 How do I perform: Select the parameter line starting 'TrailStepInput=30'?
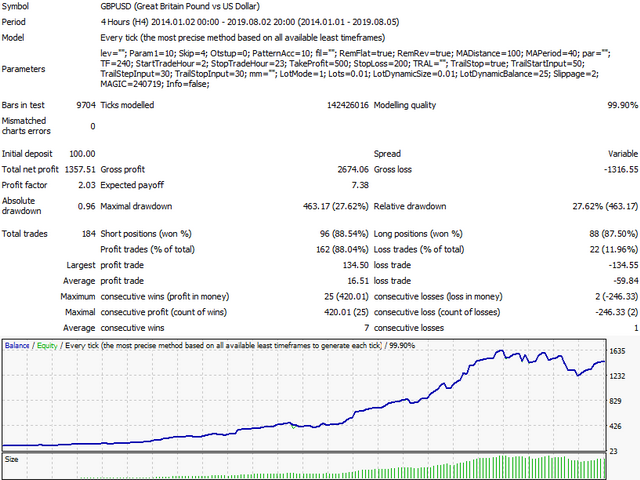[x=349, y=74]
